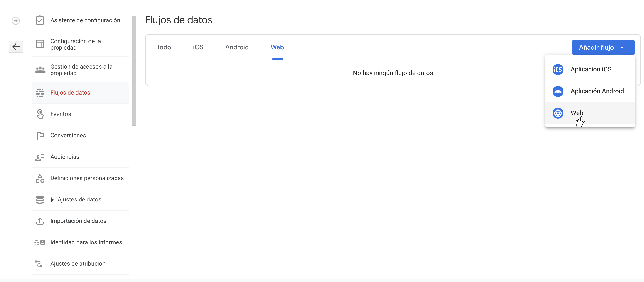Viewport: 644px width, 282px height.
Task: Click the back arrow button
Action: point(16,47)
